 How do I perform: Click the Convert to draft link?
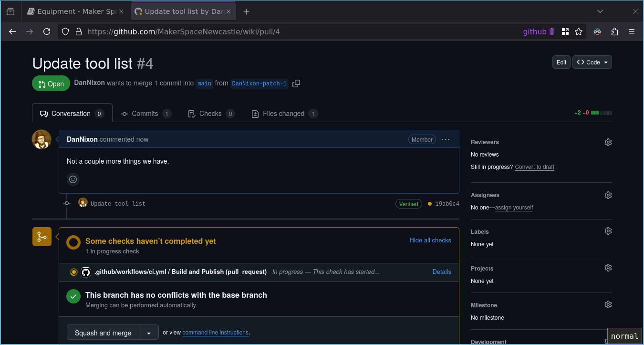point(534,167)
